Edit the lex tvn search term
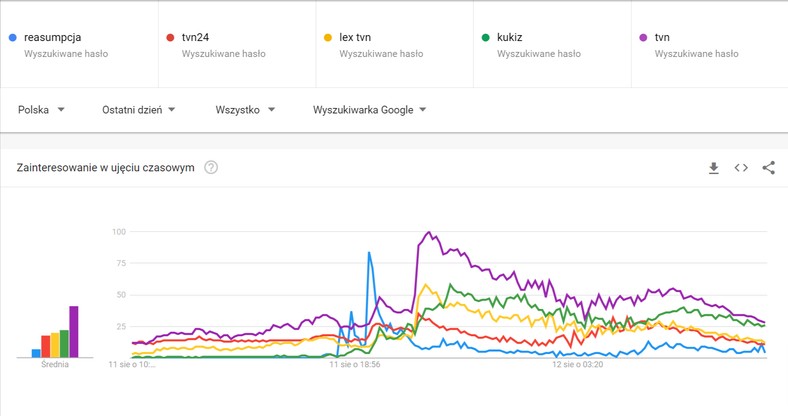Viewport: 788px width, 416px height. click(355, 38)
